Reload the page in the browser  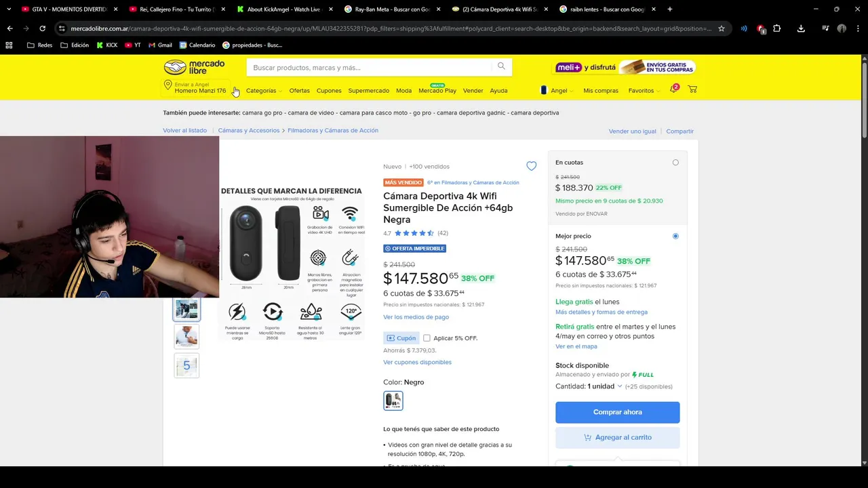tap(42, 28)
